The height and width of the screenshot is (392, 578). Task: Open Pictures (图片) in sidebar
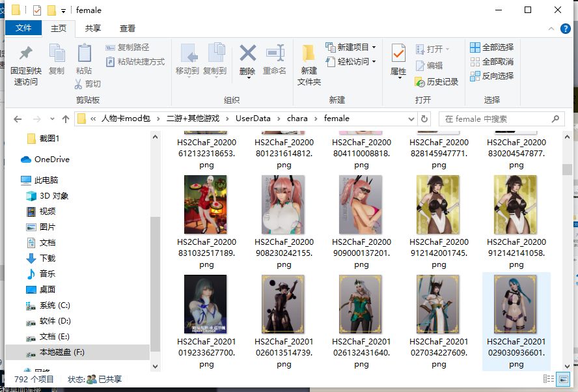(40, 227)
